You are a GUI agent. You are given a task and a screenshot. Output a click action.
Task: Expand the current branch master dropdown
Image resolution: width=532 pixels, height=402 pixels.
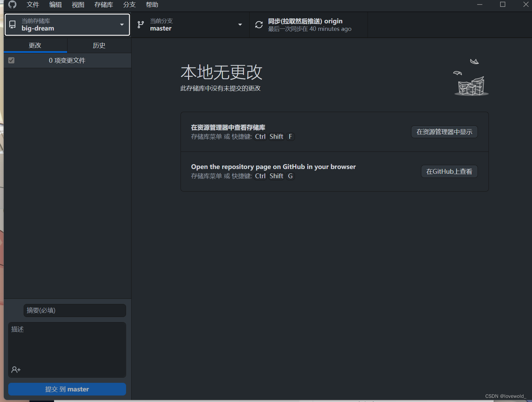pyautogui.click(x=190, y=25)
